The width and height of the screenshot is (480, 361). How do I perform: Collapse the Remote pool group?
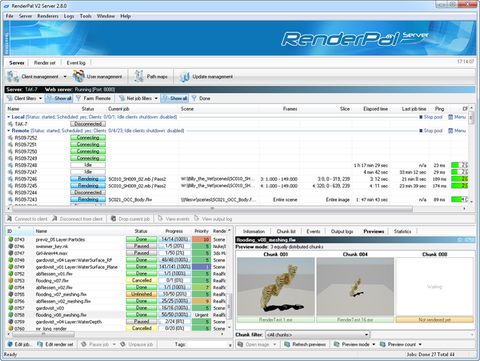pos(9,131)
